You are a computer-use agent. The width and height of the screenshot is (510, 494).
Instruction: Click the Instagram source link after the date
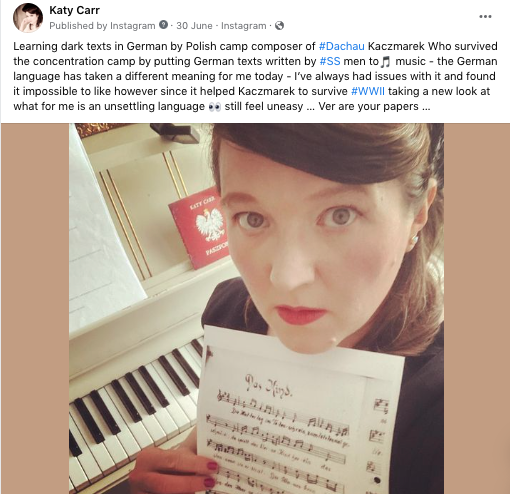point(243,26)
